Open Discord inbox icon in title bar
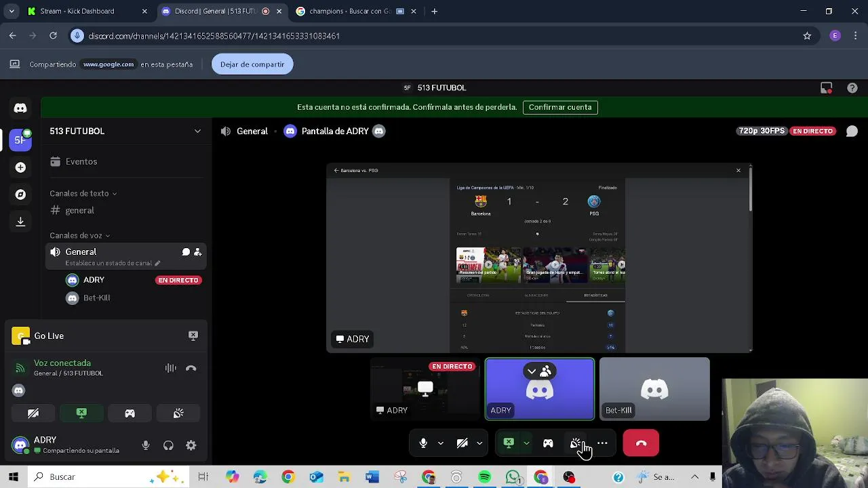Screen dimensions: 868x488 pos(826,88)
